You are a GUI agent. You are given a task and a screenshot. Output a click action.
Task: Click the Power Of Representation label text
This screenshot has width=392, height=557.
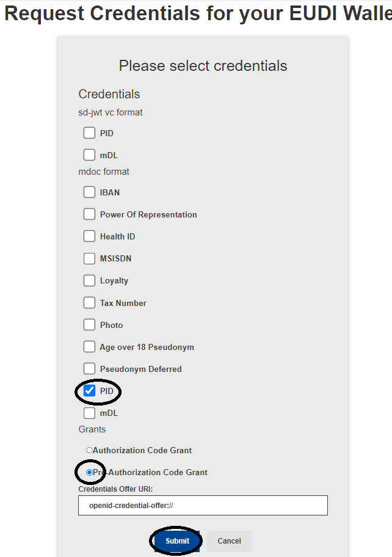click(148, 214)
